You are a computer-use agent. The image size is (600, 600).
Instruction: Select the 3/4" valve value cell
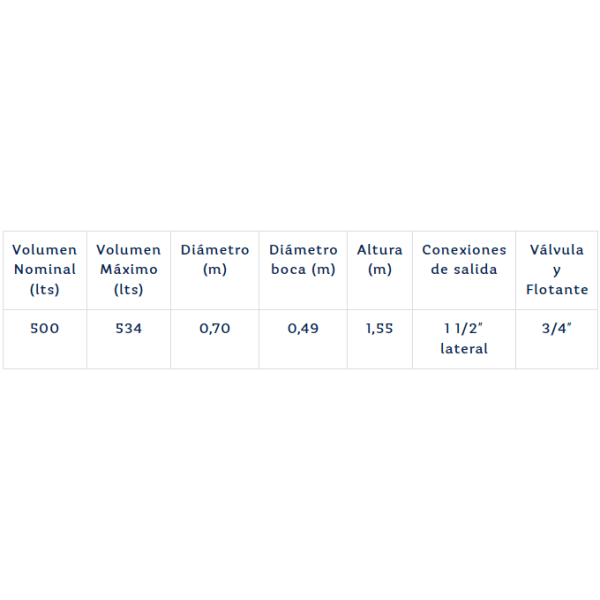[556, 328]
